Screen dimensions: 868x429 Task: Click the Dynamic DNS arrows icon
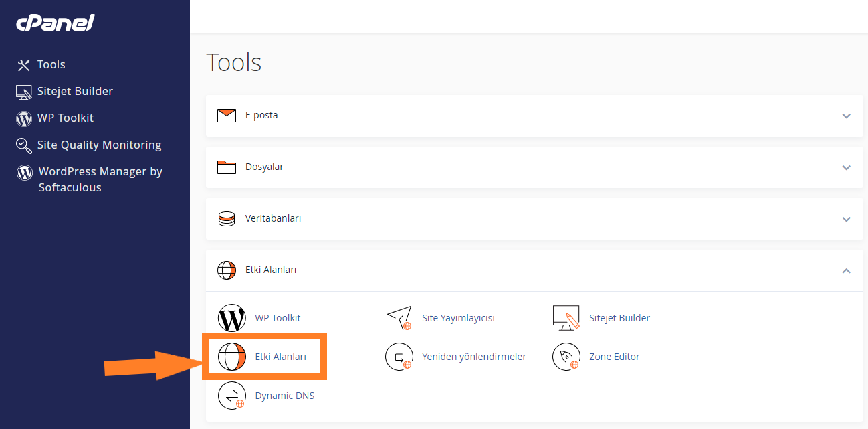click(232, 396)
